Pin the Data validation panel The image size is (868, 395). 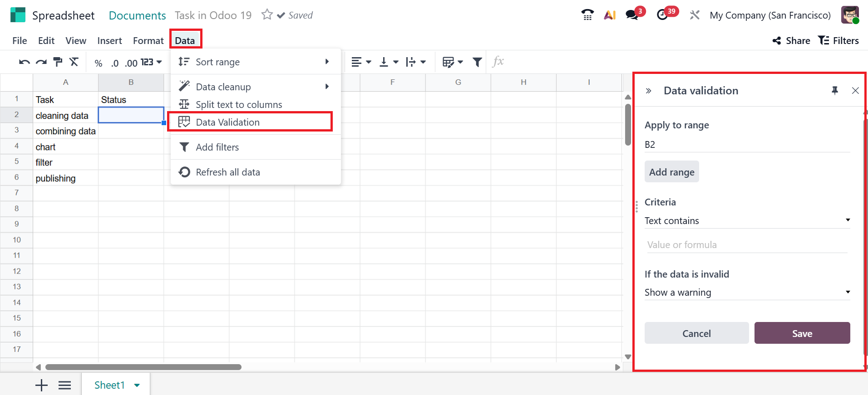[x=835, y=91]
